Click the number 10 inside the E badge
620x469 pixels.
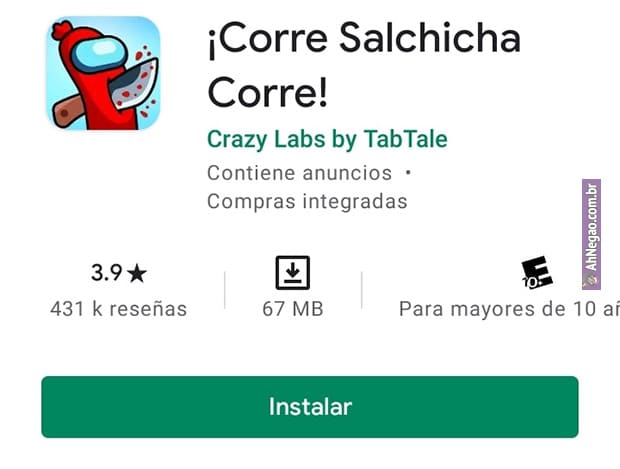tap(529, 282)
